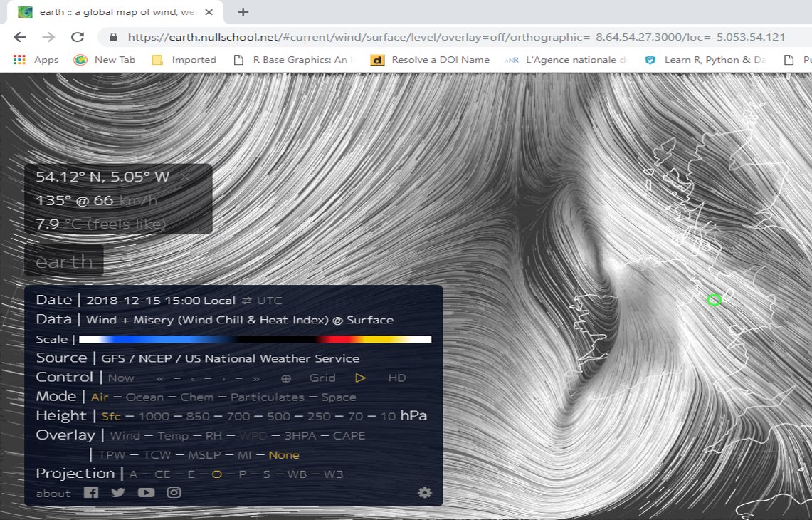Jump to Now in Control row

121,378
